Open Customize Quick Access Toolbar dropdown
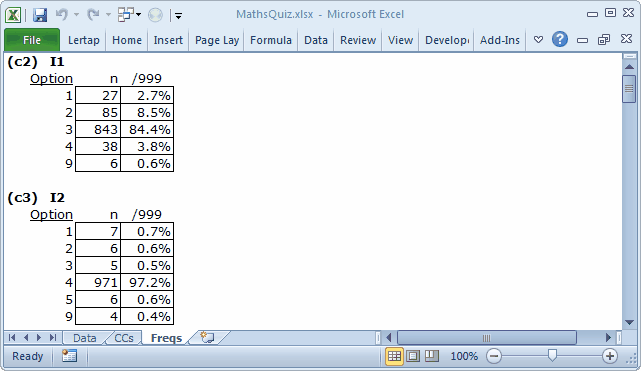Viewport: 641px width, 371px height. pyautogui.click(x=178, y=16)
